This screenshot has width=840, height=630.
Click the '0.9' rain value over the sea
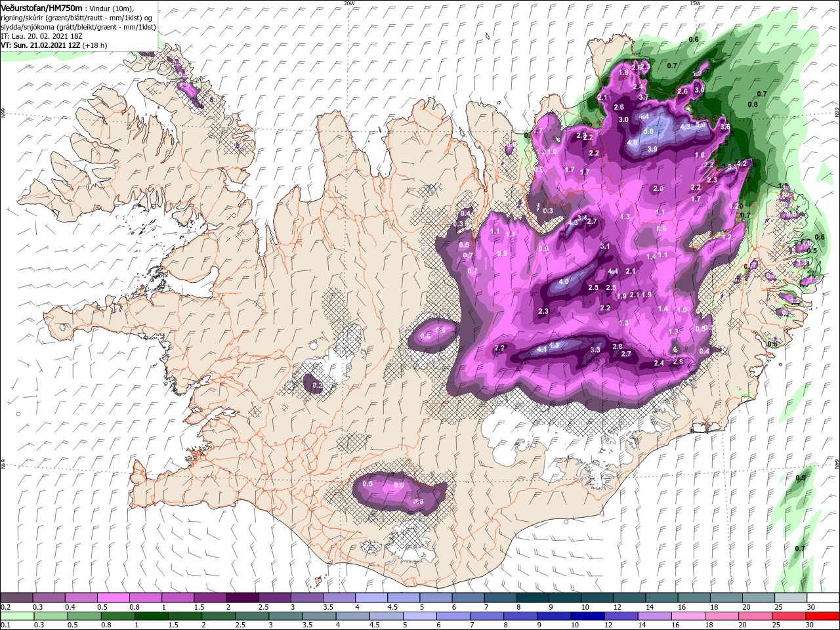click(x=800, y=478)
